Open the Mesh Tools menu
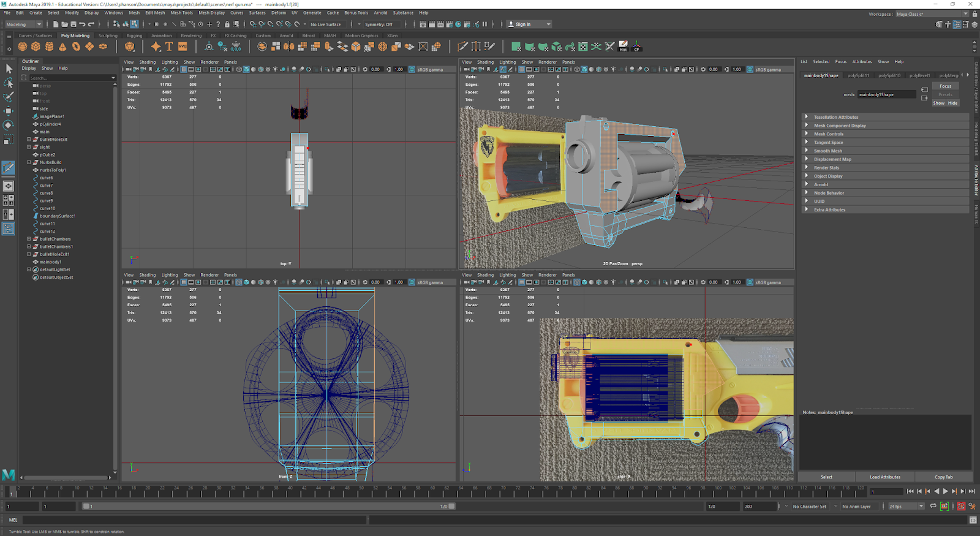The height and width of the screenshot is (536, 980). [181, 12]
